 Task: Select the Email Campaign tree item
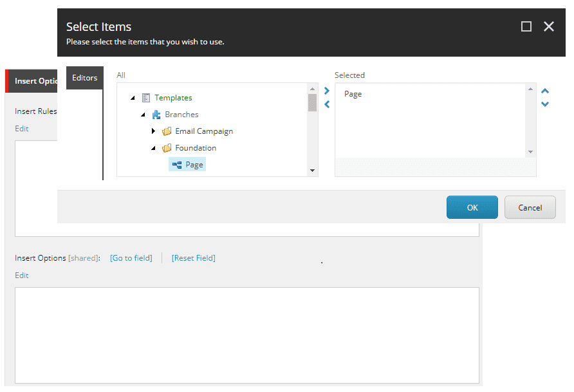coord(204,131)
